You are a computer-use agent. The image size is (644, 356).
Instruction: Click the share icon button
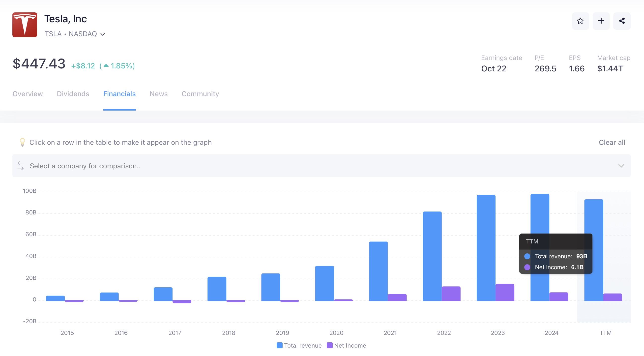(621, 21)
